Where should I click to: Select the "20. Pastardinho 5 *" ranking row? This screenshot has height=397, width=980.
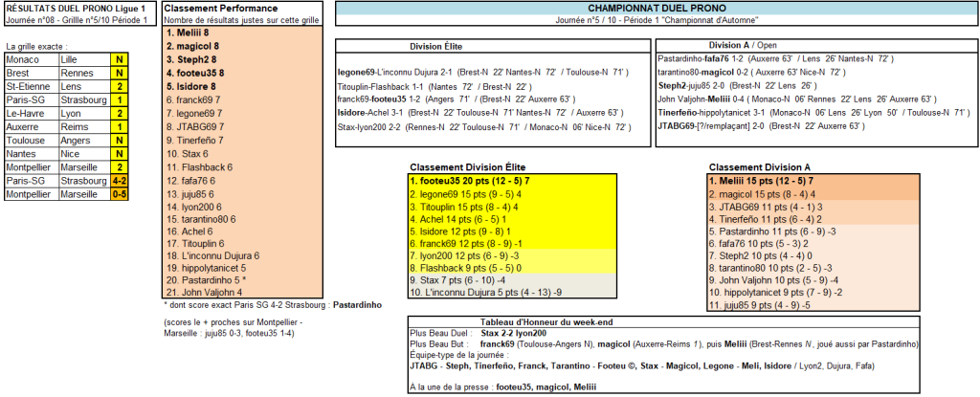click(x=207, y=279)
